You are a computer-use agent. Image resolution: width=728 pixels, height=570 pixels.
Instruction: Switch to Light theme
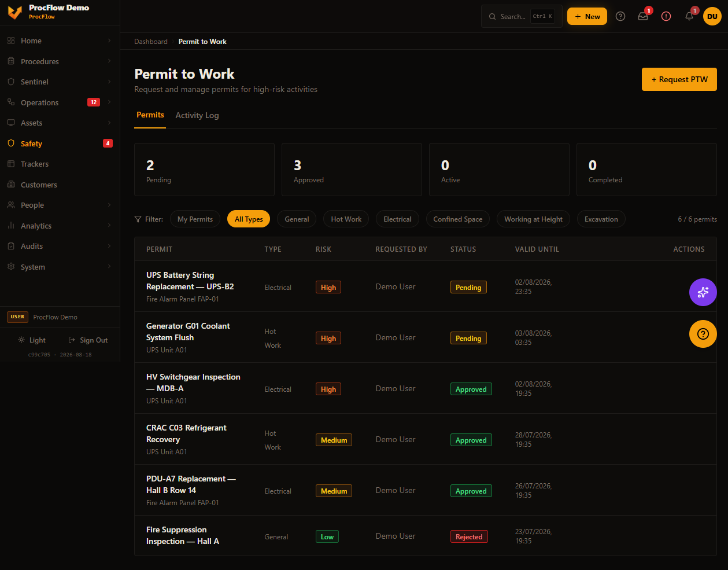[x=32, y=340]
